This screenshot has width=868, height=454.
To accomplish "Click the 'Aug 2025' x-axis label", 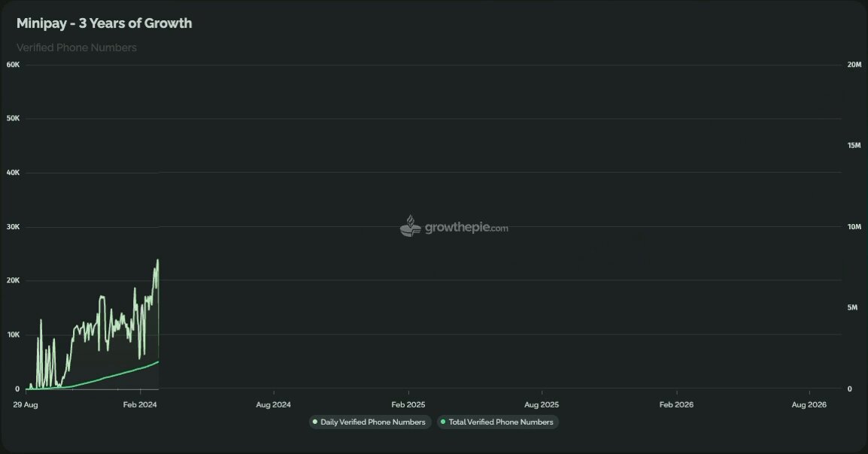I will click(542, 405).
